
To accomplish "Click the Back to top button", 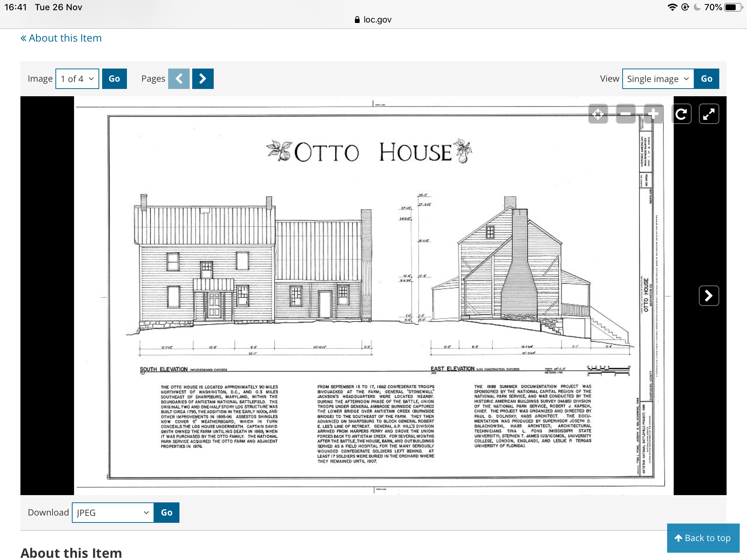I will (x=703, y=538).
